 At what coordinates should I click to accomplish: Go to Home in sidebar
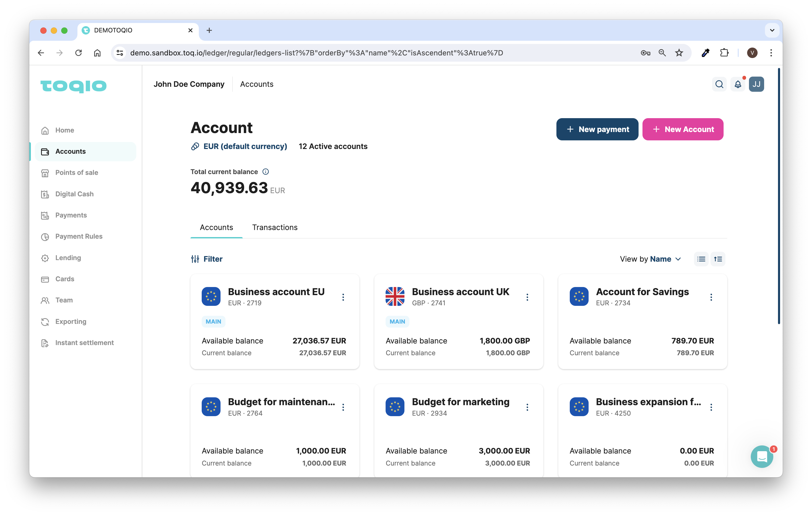click(x=85, y=130)
